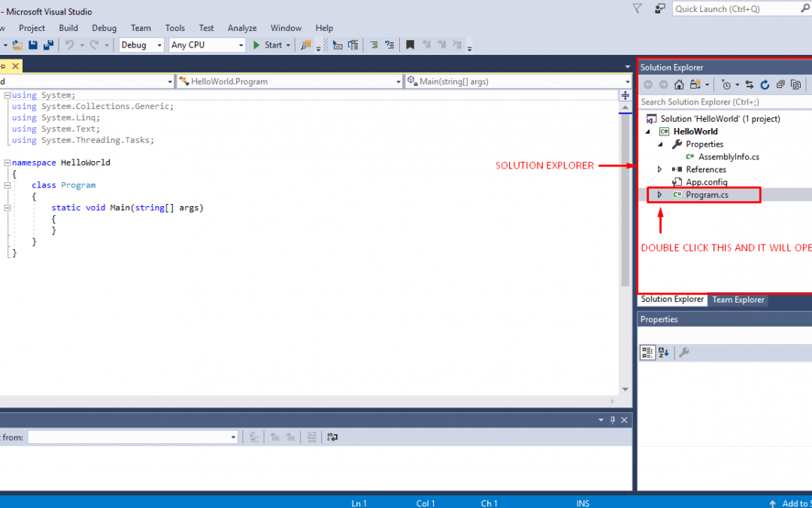Refresh the Solution Explorer tree
The image size is (812, 508).
tap(765, 85)
